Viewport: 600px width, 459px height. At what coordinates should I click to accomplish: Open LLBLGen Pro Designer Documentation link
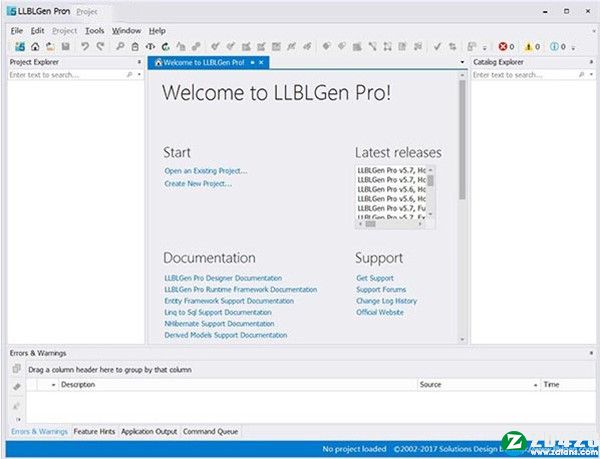click(x=223, y=278)
